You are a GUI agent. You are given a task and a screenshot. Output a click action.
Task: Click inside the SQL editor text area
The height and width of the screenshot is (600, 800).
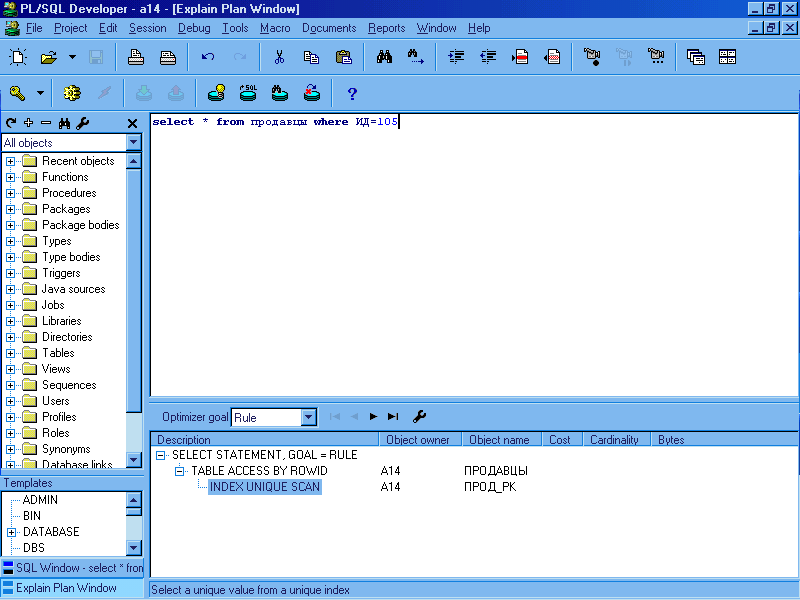[473, 255]
